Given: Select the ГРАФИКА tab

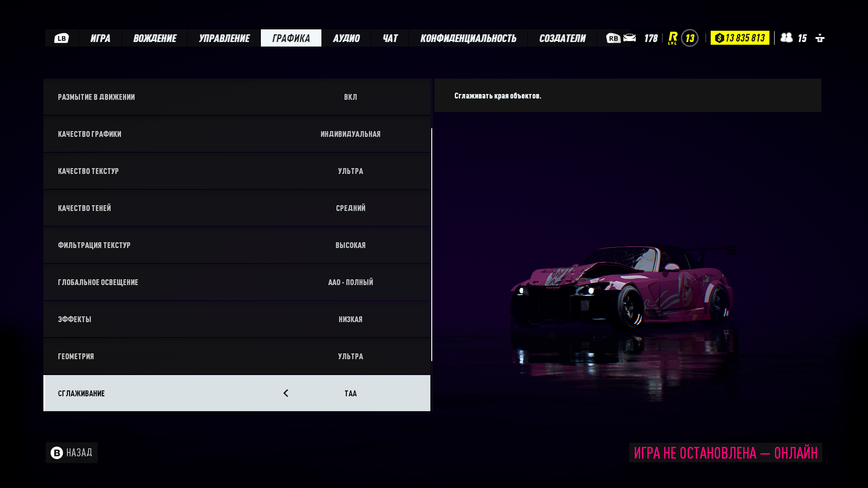Looking at the screenshot, I should (x=291, y=38).
